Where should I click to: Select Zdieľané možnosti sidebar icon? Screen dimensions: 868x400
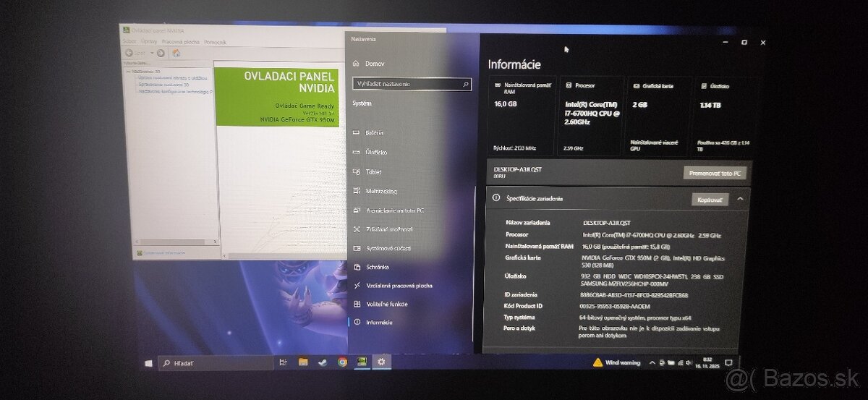tap(356, 229)
